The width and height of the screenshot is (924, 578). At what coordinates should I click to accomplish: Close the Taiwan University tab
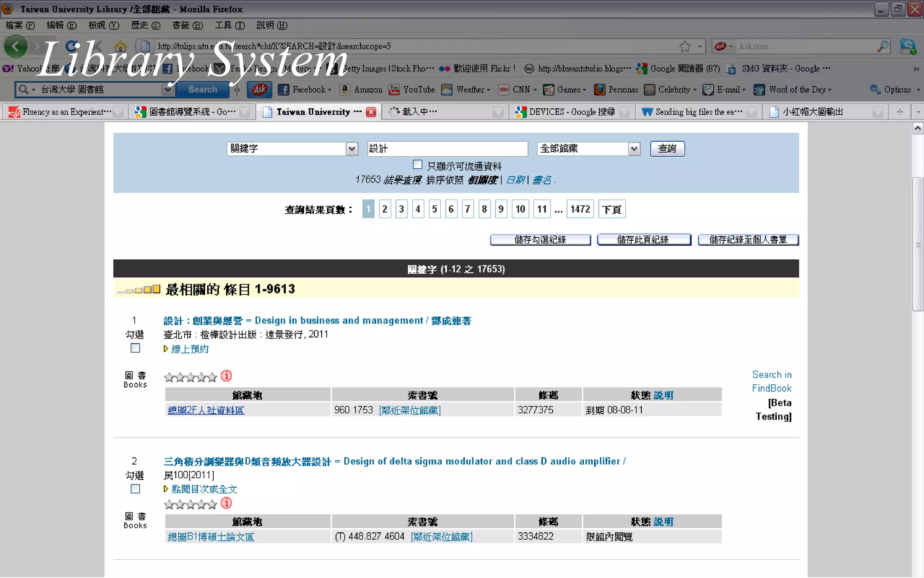click(x=371, y=112)
